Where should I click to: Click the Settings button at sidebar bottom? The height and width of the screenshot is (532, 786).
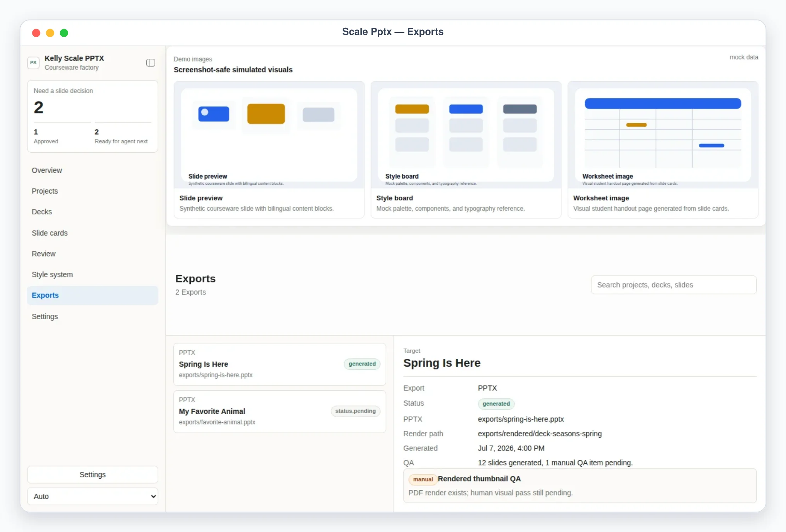(93, 474)
